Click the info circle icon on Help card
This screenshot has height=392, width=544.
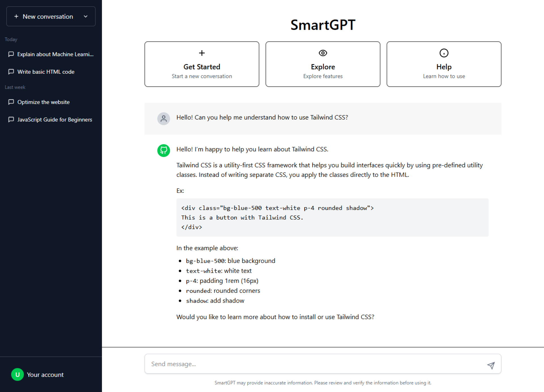[x=444, y=53]
